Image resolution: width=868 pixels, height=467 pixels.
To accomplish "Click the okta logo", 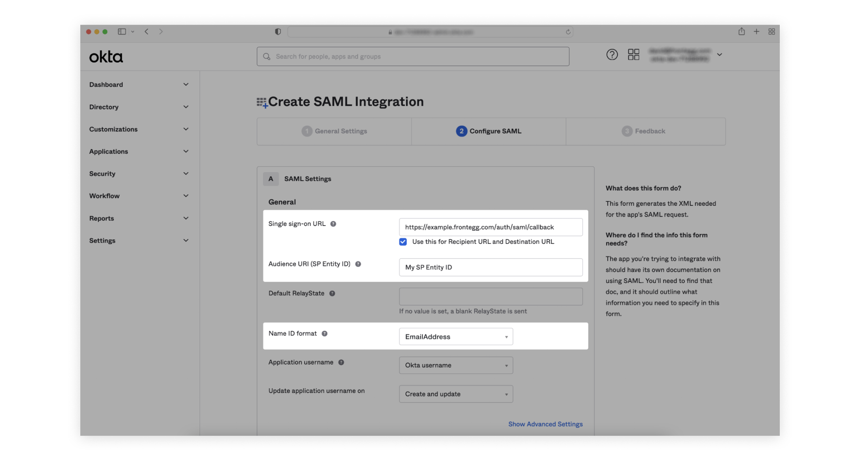I will pos(106,57).
